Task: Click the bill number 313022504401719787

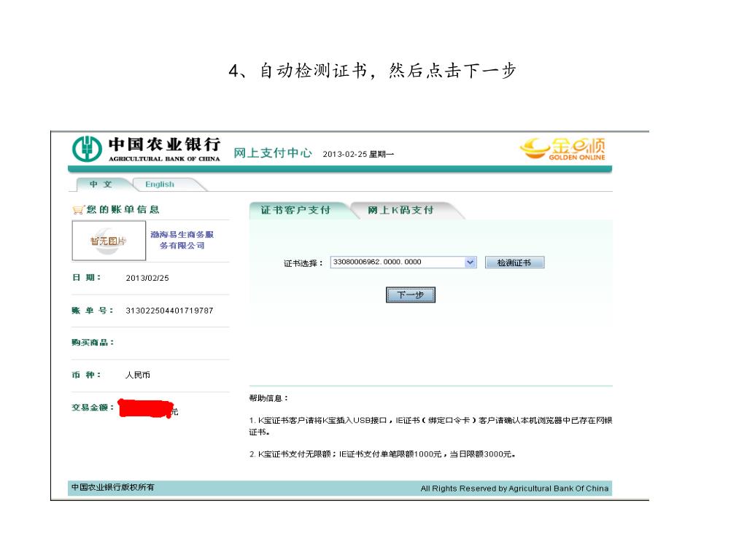Action: tap(169, 311)
